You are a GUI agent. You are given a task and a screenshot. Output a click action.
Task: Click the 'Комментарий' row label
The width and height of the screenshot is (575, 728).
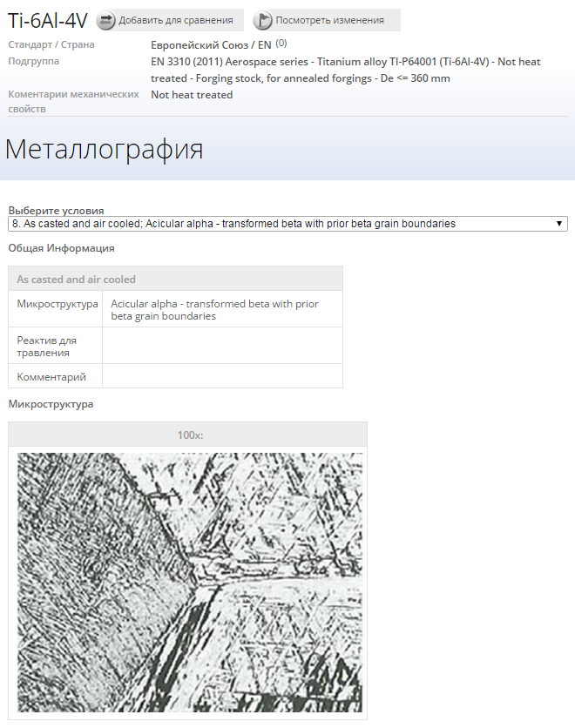click(51, 376)
